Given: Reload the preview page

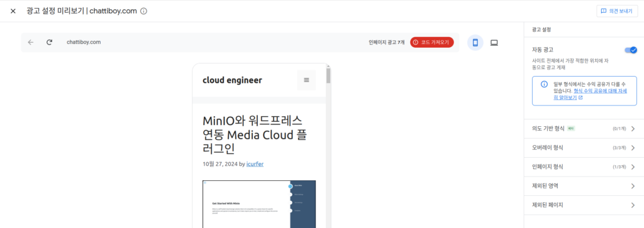Looking at the screenshot, I should pyautogui.click(x=49, y=42).
